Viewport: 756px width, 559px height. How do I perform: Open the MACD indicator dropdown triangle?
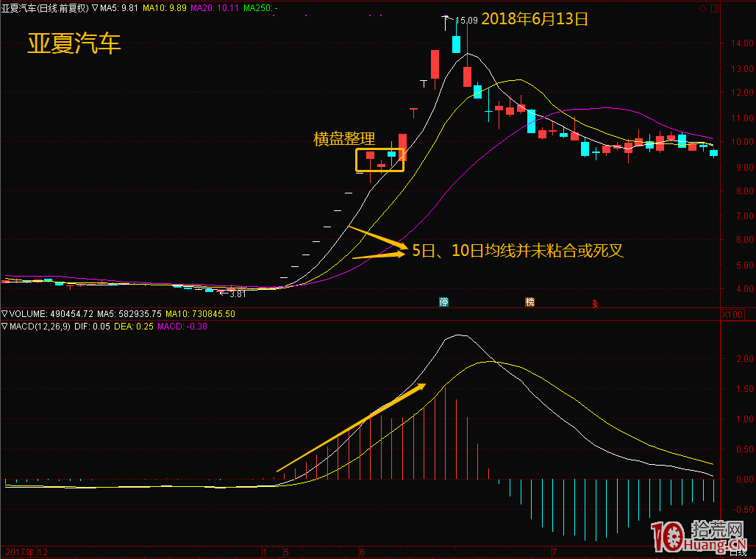(x=4, y=327)
